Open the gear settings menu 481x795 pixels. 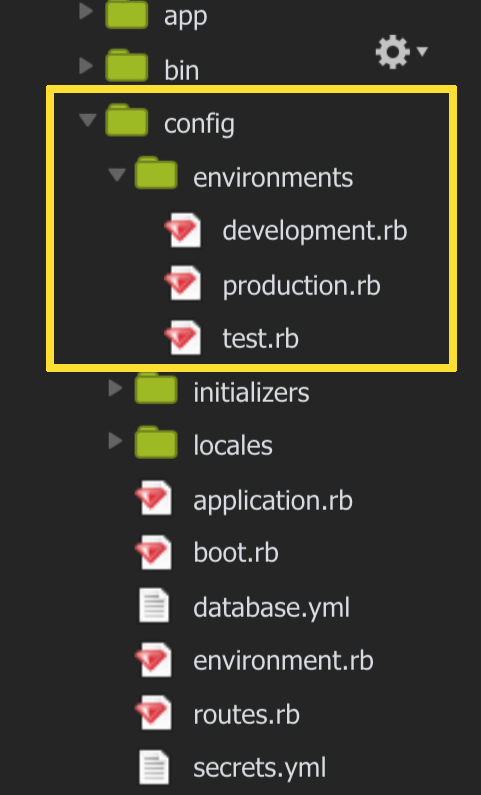pos(392,51)
